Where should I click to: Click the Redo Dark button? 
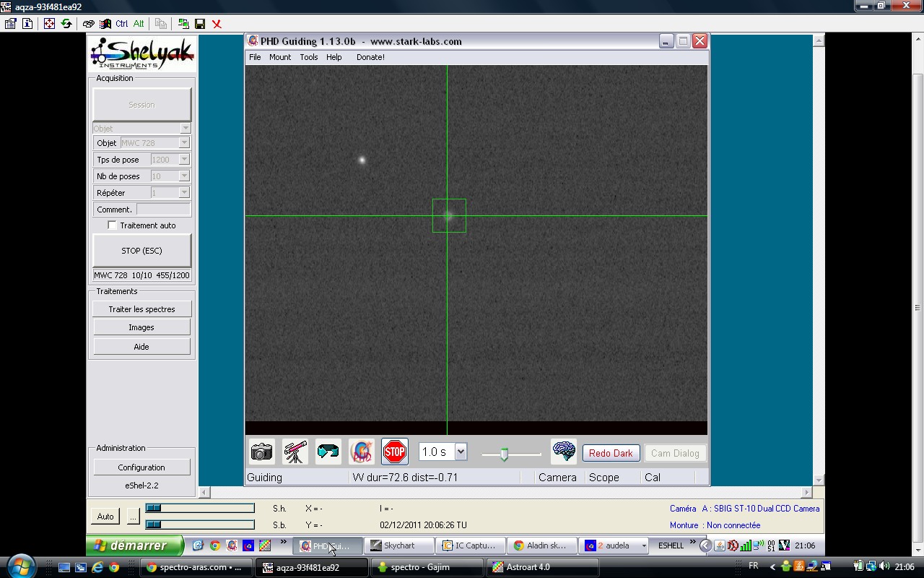point(610,453)
